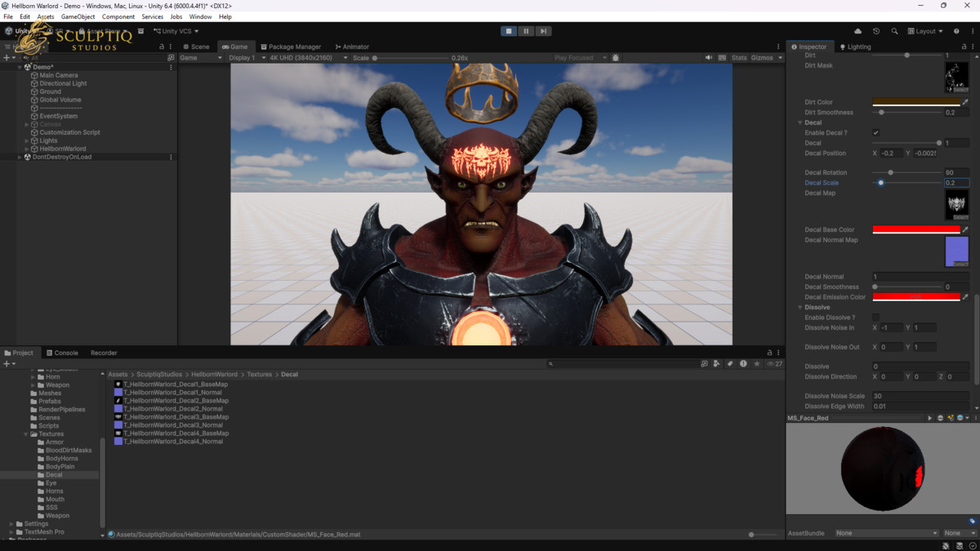
Task: Pick the Decal Emission Color with the eyedropper
Action: (x=965, y=297)
